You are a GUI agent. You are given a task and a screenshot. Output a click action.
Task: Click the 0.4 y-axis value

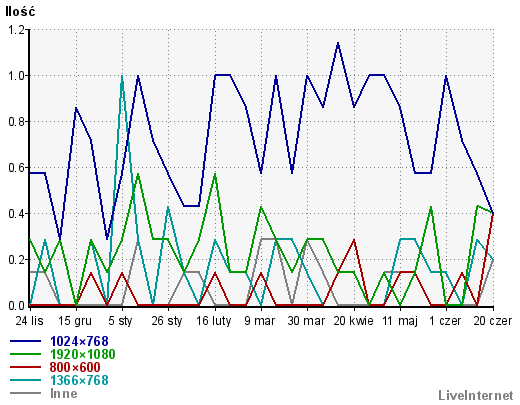[x=16, y=214]
